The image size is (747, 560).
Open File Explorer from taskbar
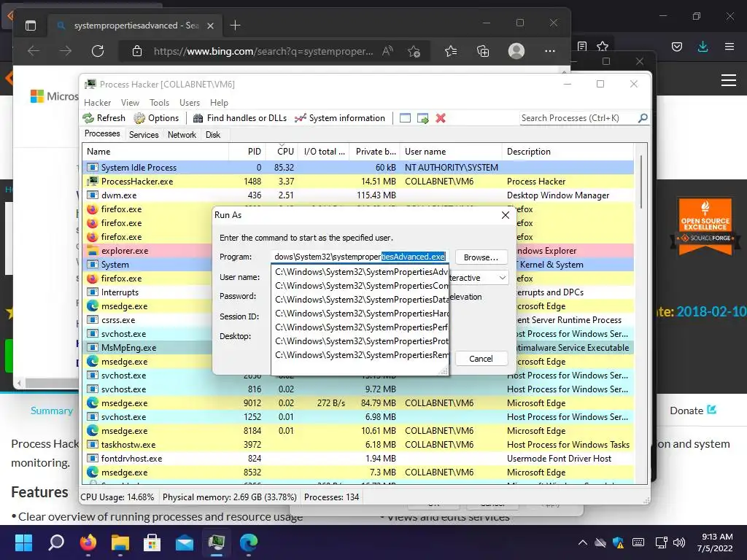[x=120, y=542]
